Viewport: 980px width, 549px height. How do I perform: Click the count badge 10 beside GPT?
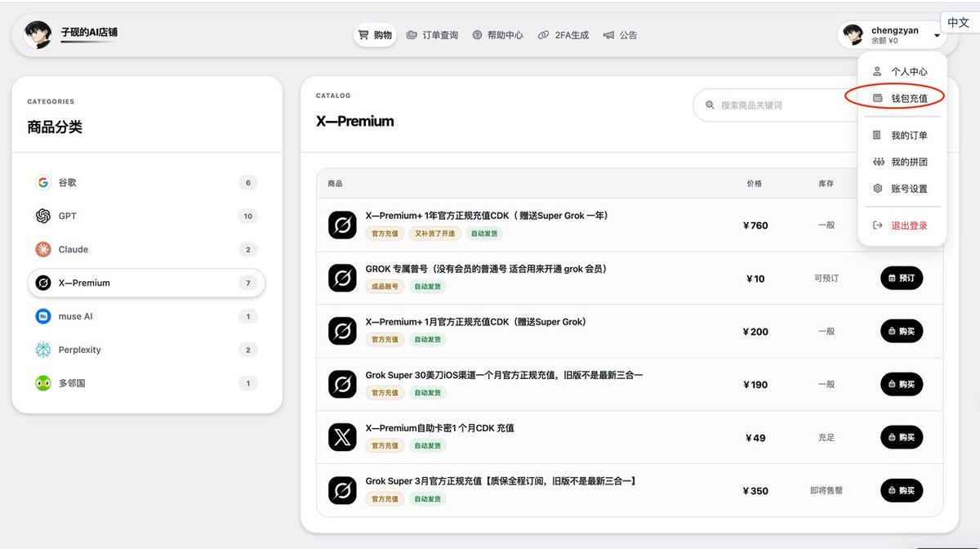248,216
